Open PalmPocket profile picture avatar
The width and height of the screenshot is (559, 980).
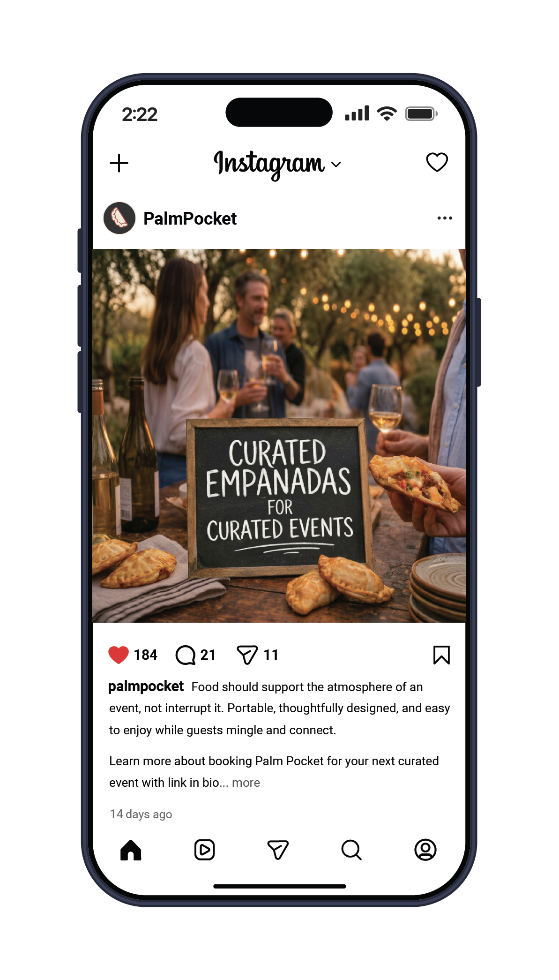tap(119, 218)
